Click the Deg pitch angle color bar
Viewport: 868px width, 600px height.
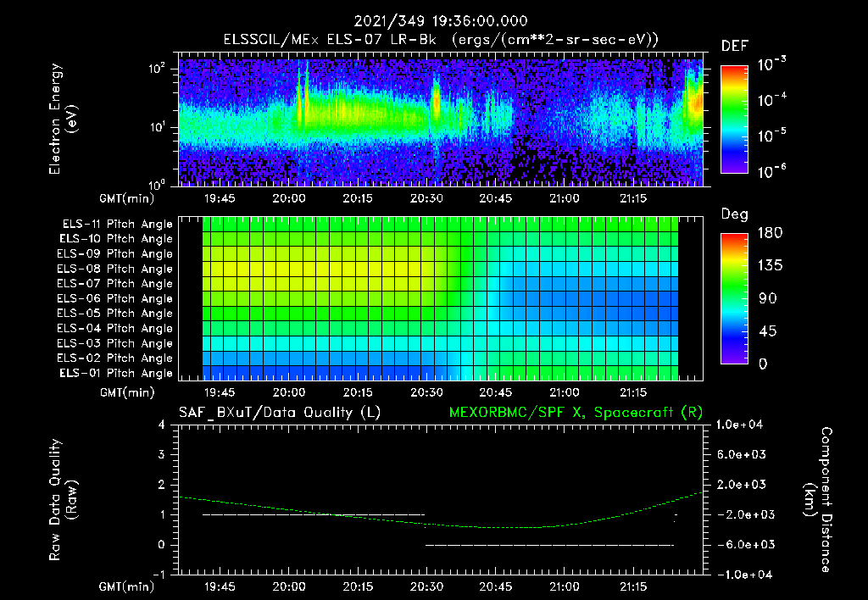point(734,298)
